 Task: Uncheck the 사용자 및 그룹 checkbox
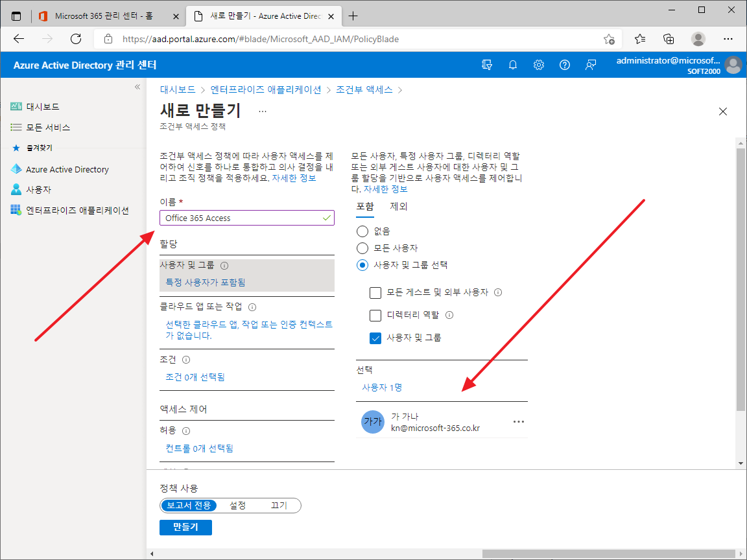click(375, 338)
